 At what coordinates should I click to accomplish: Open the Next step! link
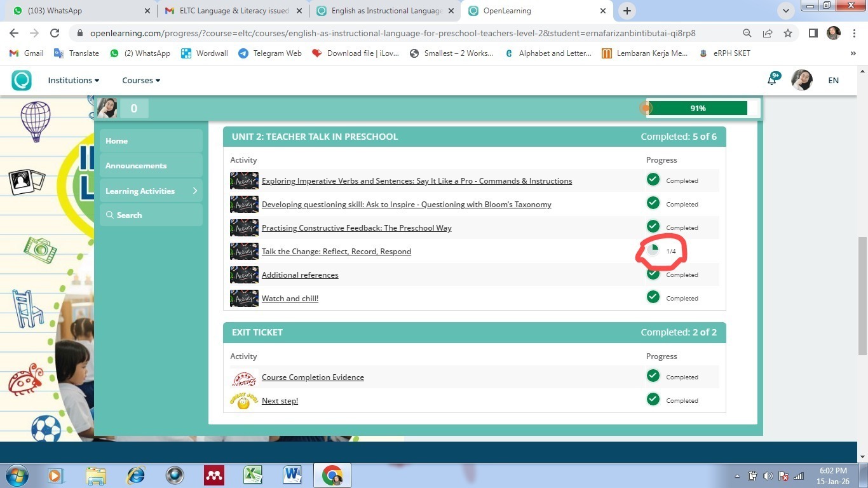point(280,401)
